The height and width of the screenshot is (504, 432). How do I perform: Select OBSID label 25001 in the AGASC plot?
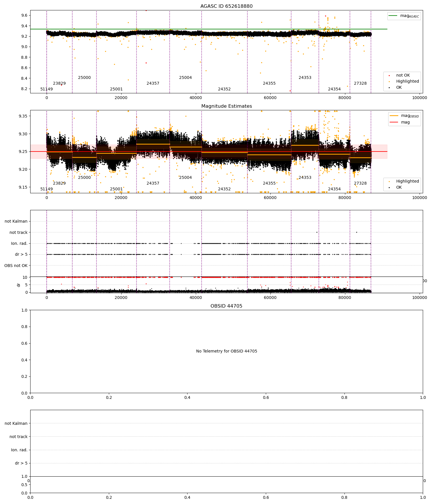116,89
